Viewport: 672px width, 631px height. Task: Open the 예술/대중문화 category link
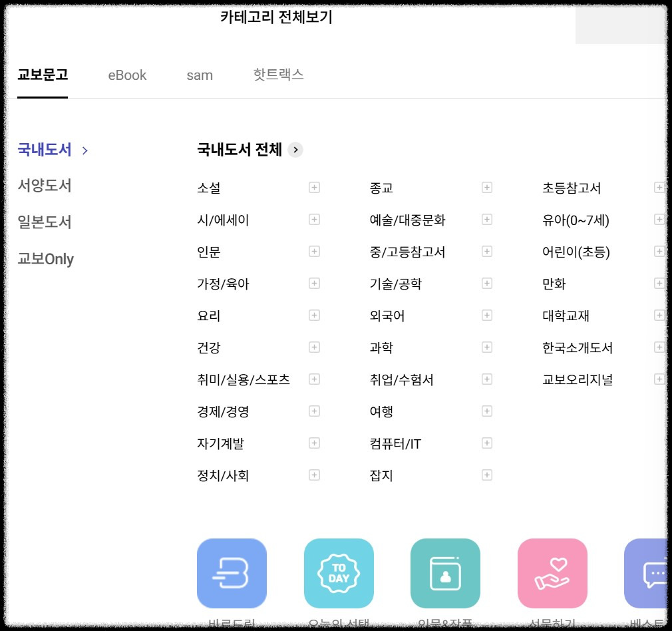coord(408,220)
